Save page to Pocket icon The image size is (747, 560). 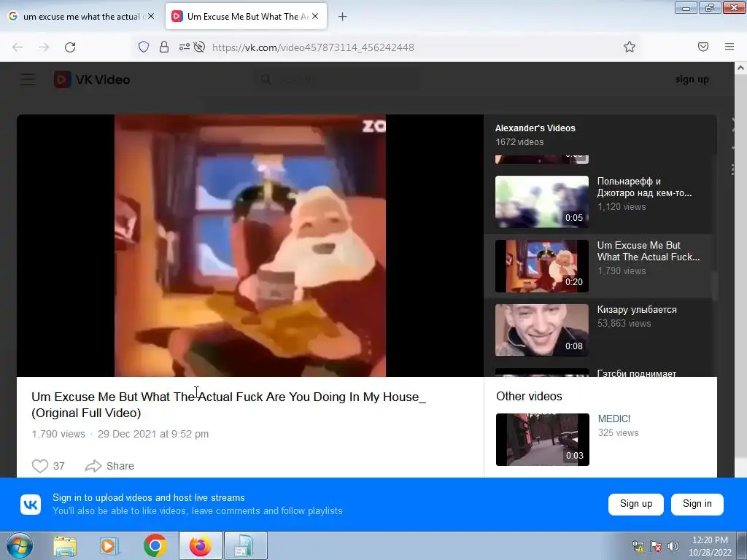703,47
